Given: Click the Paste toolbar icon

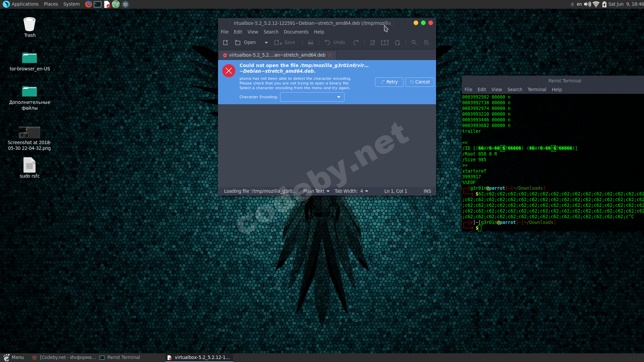Looking at the screenshot, I should [x=397, y=43].
